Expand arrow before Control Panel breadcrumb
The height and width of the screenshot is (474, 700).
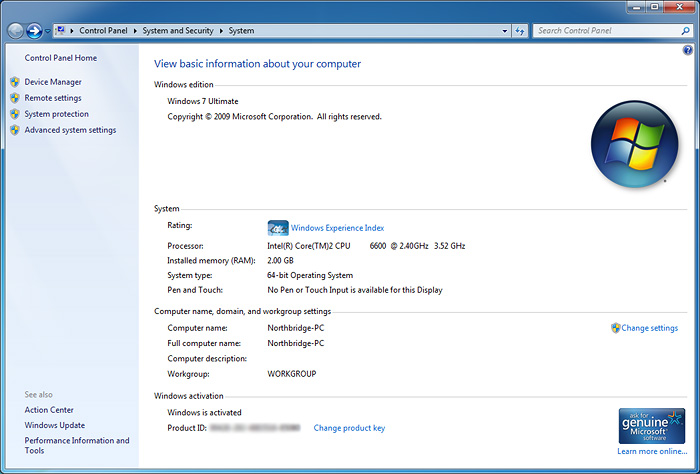72,31
